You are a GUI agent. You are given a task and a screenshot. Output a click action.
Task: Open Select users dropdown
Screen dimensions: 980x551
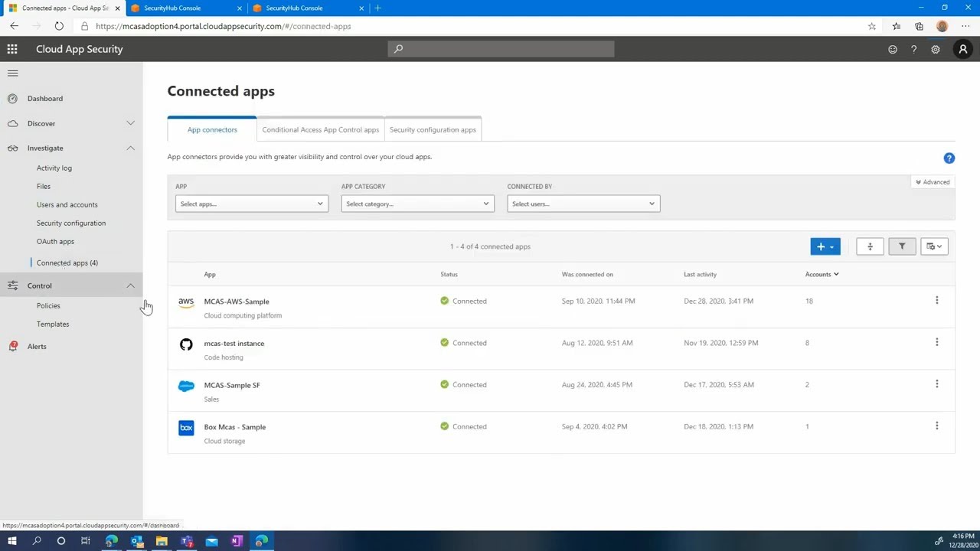pyautogui.click(x=583, y=204)
